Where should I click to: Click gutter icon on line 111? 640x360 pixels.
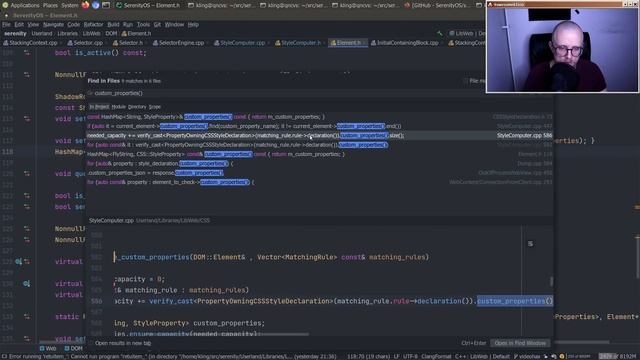click(x=27, y=75)
